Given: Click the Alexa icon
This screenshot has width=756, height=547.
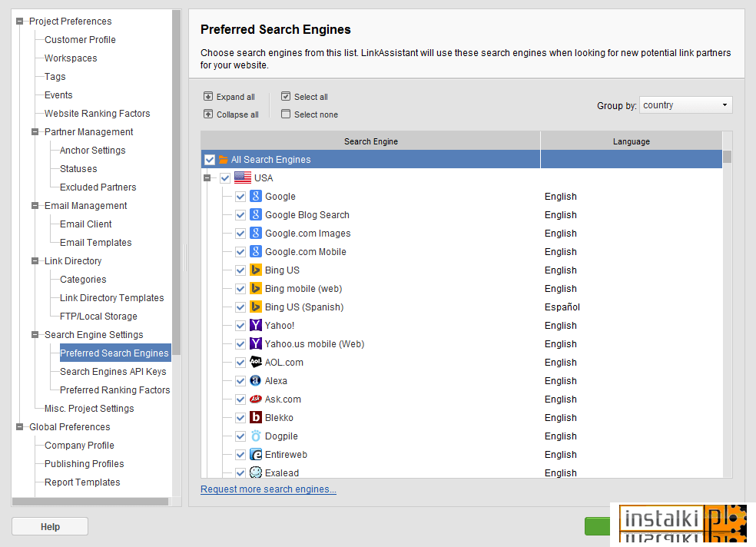Looking at the screenshot, I should (x=256, y=381).
